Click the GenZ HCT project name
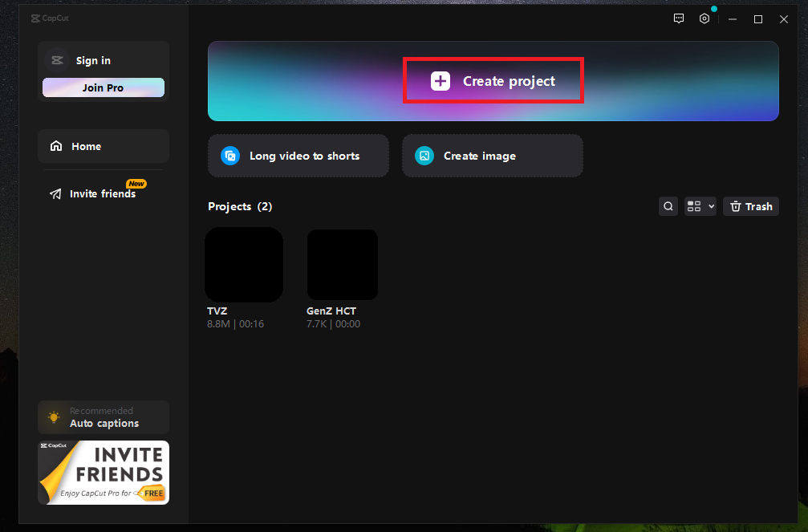This screenshot has height=532, width=808. pyautogui.click(x=331, y=311)
